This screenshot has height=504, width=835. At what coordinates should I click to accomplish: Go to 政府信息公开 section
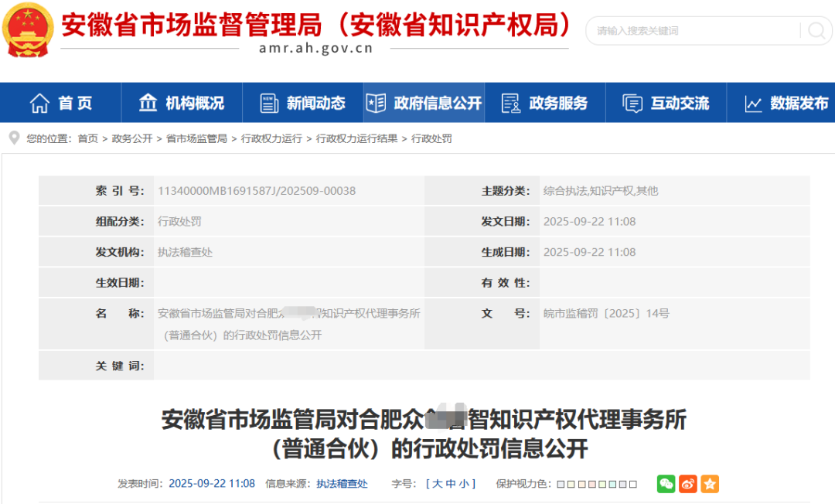(x=424, y=103)
